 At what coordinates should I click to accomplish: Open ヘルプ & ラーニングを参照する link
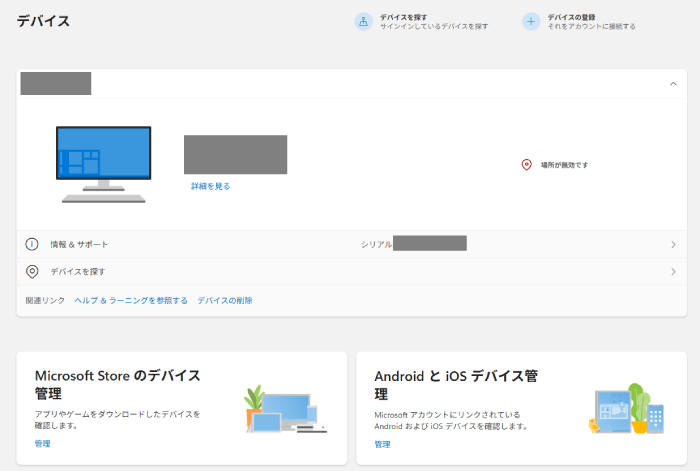click(131, 300)
